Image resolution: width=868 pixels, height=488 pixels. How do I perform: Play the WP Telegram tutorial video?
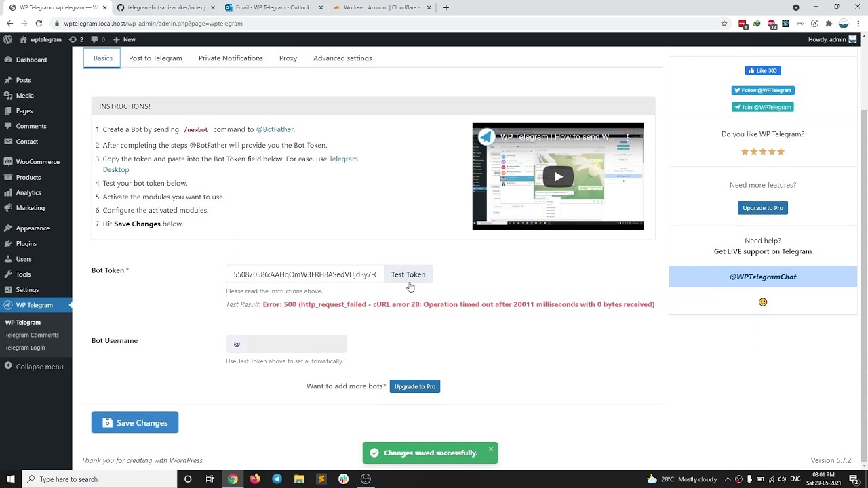[x=558, y=177]
